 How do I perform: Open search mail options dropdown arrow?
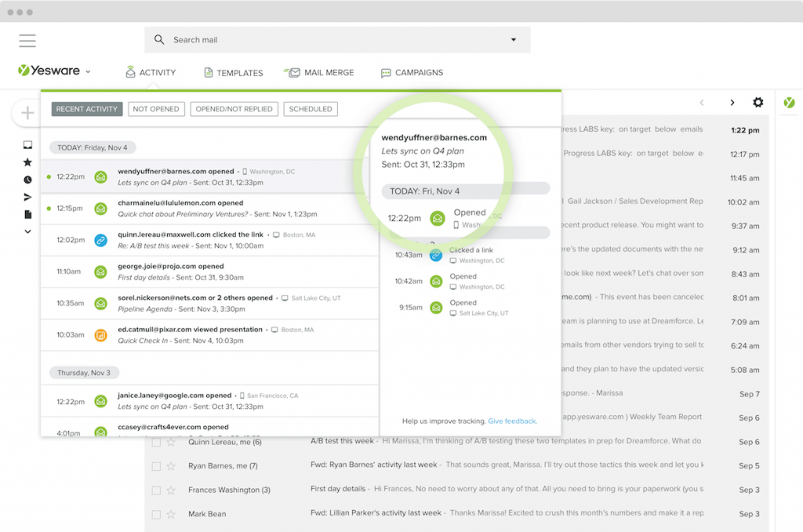pyautogui.click(x=514, y=40)
